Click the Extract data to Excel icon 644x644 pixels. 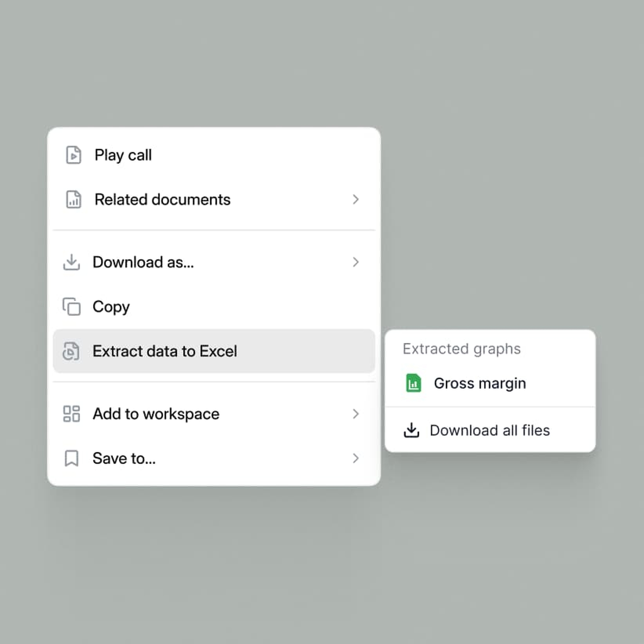71,351
